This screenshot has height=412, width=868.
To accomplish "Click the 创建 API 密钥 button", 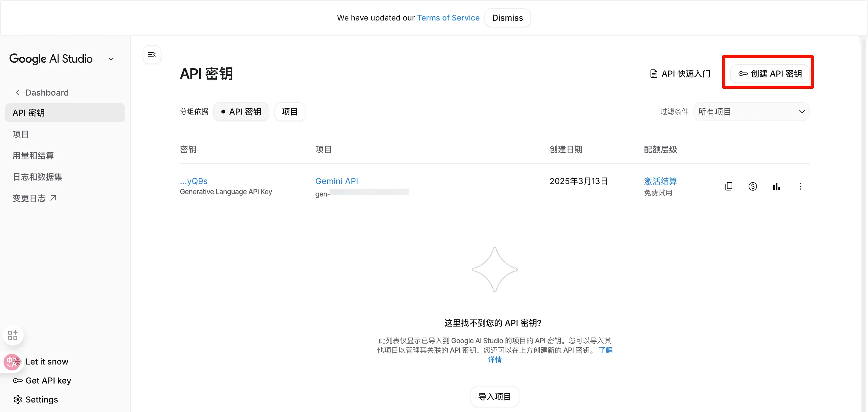I will tap(770, 73).
